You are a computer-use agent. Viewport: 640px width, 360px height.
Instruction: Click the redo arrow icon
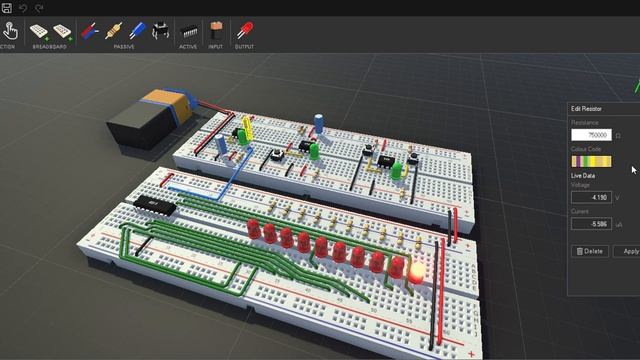coord(39,8)
